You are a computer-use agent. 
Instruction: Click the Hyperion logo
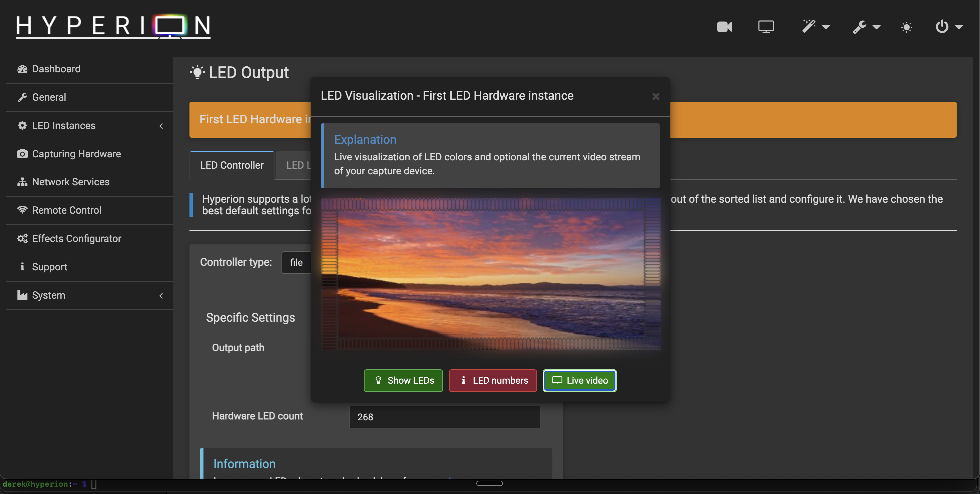pos(113,26)
